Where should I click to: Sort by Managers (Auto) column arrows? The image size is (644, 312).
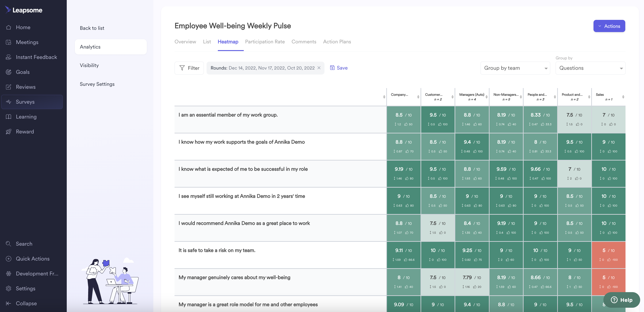coord(487,97)
